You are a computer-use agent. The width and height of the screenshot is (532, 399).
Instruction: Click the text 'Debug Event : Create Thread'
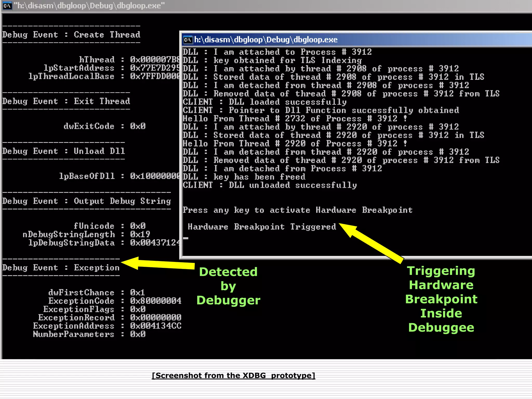pos(71,35)
